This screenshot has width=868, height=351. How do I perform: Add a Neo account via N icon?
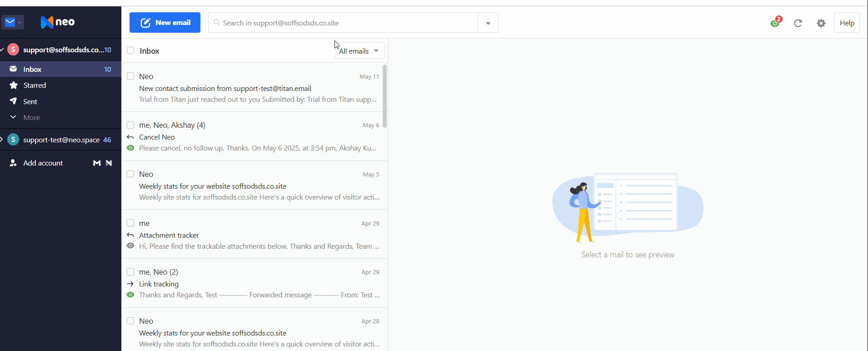click(x=109, y=163)
